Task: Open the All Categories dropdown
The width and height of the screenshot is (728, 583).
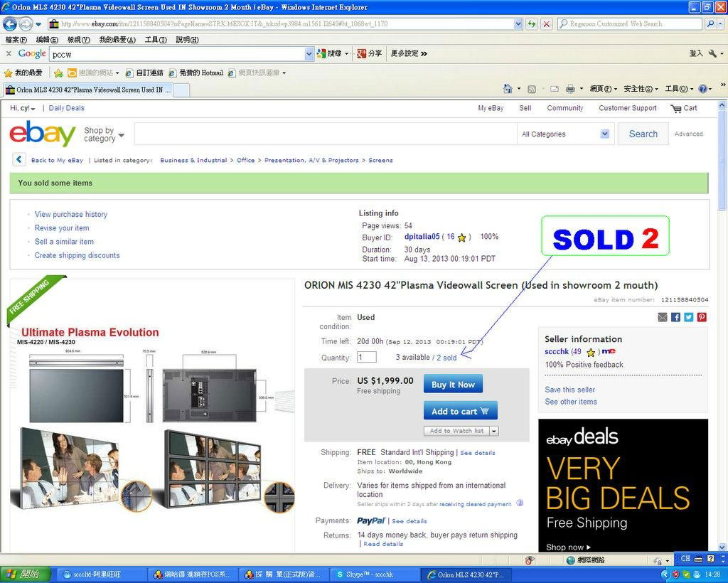Action: click(x=565, y=134)
